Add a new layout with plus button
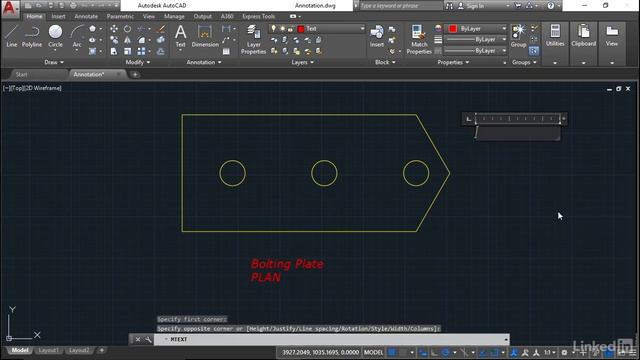 point(102,350)
